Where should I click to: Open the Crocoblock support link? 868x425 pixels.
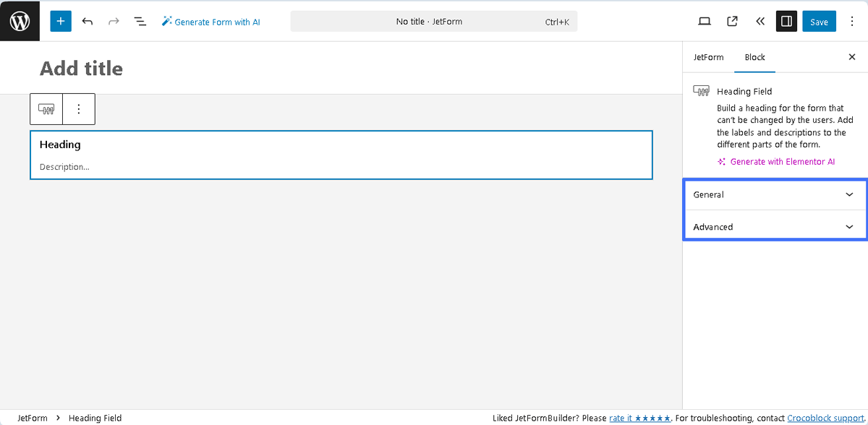click(825, 418)
